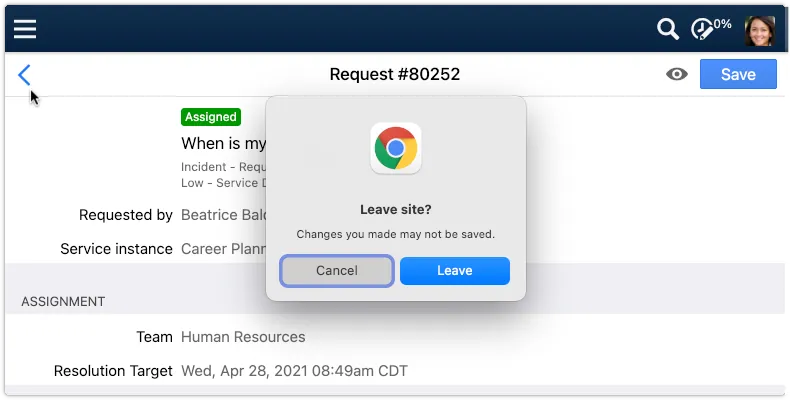The image size is (790, 400).
Task: Click the 'Service instance' field label
Action: [116, 248]
